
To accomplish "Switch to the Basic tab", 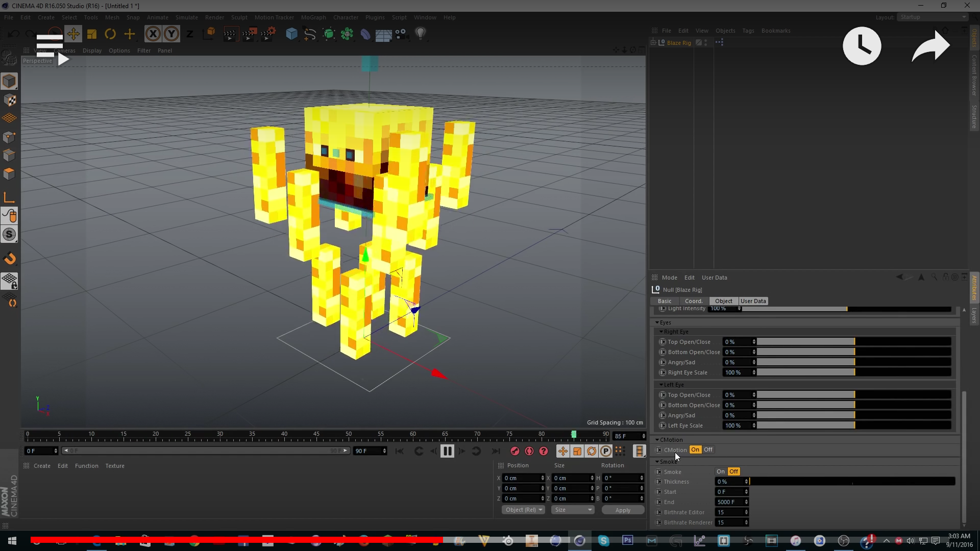I will (665, 301).
